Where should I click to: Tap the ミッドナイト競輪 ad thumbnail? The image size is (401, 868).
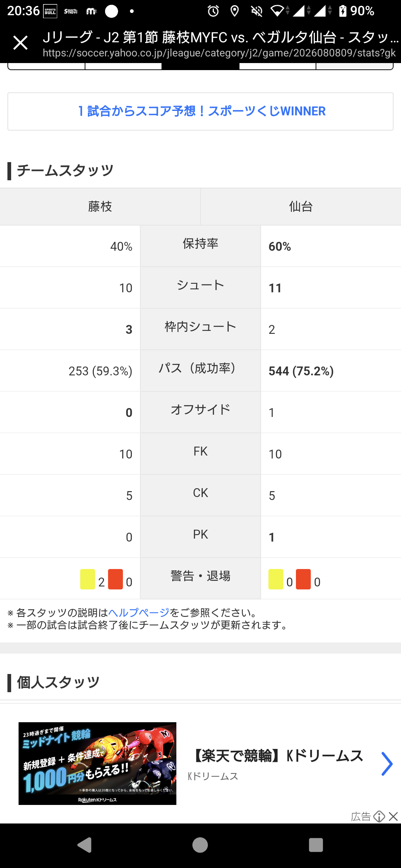click(x=97, y=763)
